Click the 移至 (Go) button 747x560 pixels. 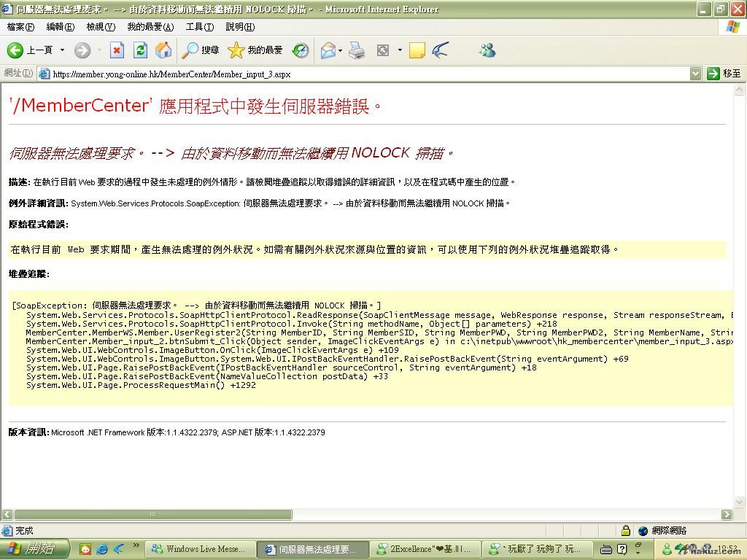click(x=725, y=74)
